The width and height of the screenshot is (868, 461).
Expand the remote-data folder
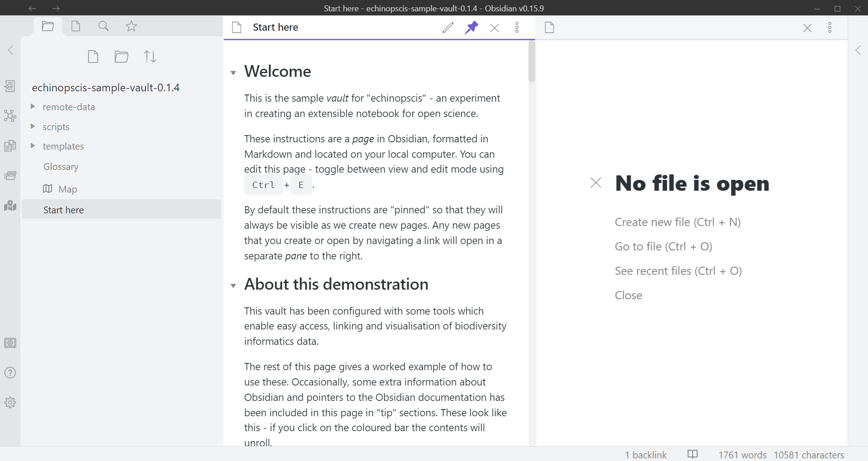click(33, 107)
